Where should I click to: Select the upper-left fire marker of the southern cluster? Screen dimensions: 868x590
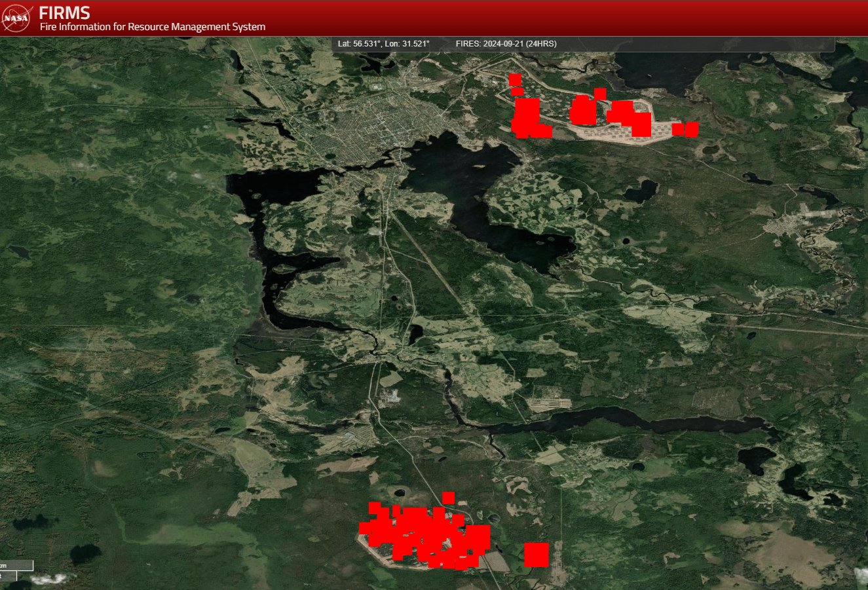(x=375, y=508)
